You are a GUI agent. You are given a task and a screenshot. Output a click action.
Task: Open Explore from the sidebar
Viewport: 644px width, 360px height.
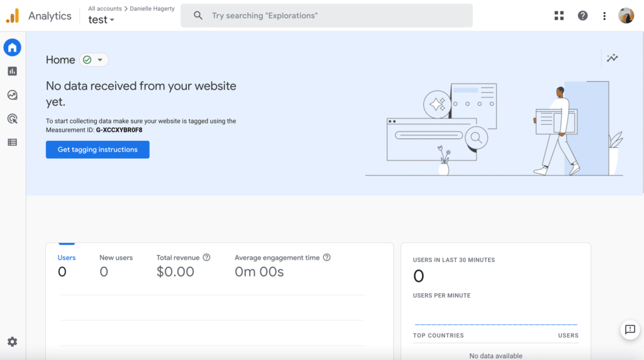(x=13, y=95)
